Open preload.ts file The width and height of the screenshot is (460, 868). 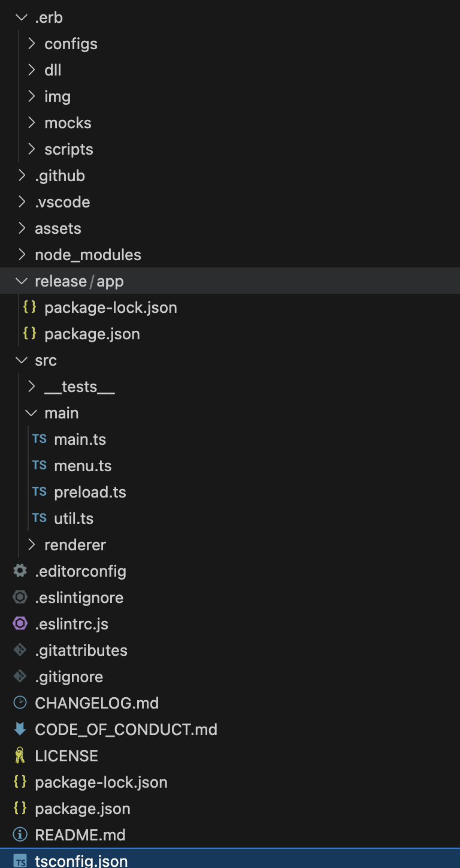90,492
